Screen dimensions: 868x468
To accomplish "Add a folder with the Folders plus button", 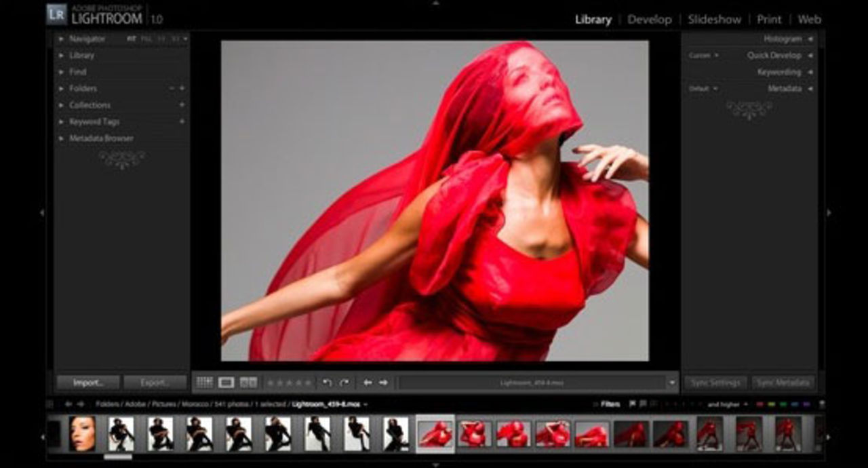I will point(181,88).
